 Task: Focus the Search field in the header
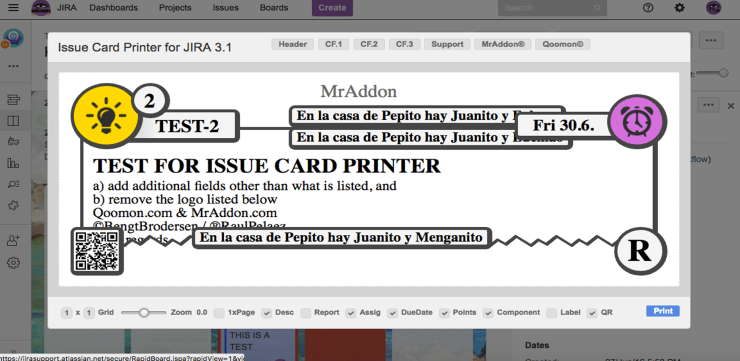tap(552, 8)
